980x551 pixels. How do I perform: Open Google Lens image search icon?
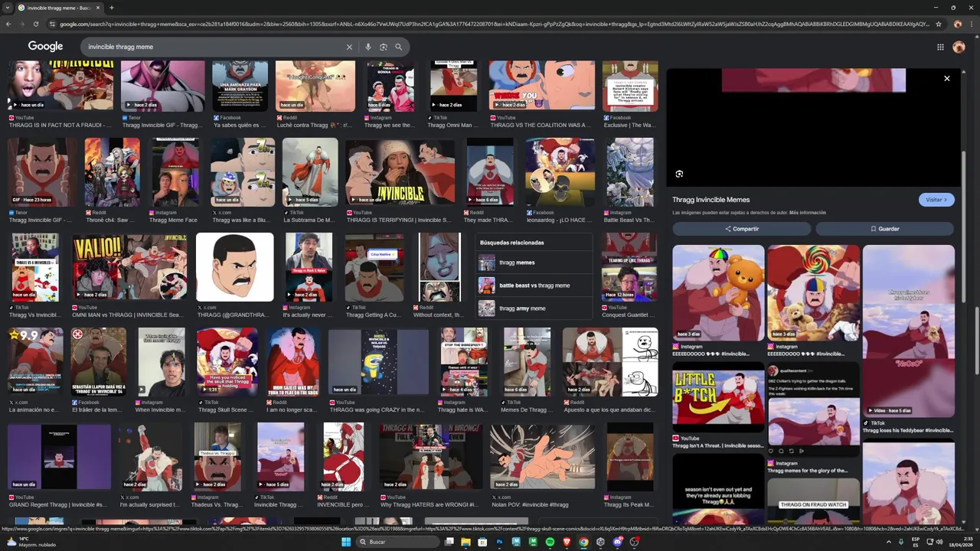pos(383,47)
